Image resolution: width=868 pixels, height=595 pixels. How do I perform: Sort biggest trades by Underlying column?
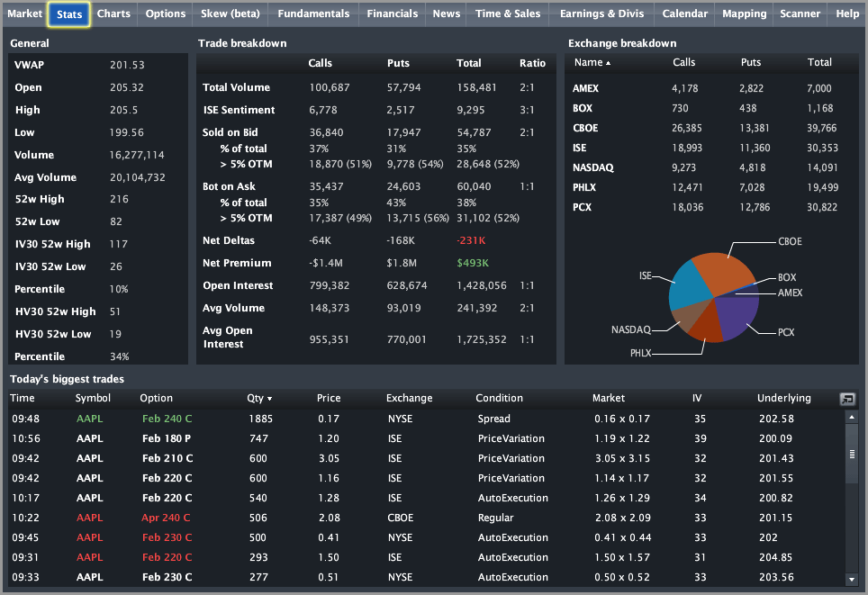784,398
